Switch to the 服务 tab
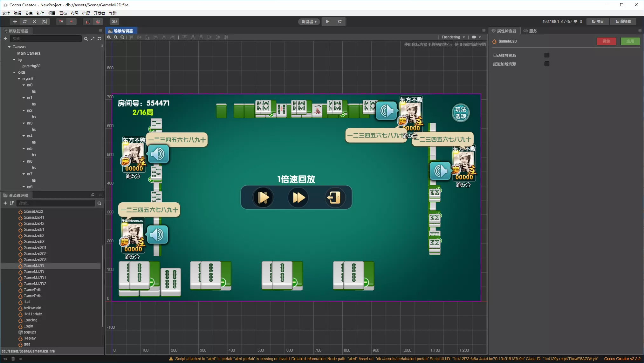This screenshot has width=644, height=363. coord(530,31)
